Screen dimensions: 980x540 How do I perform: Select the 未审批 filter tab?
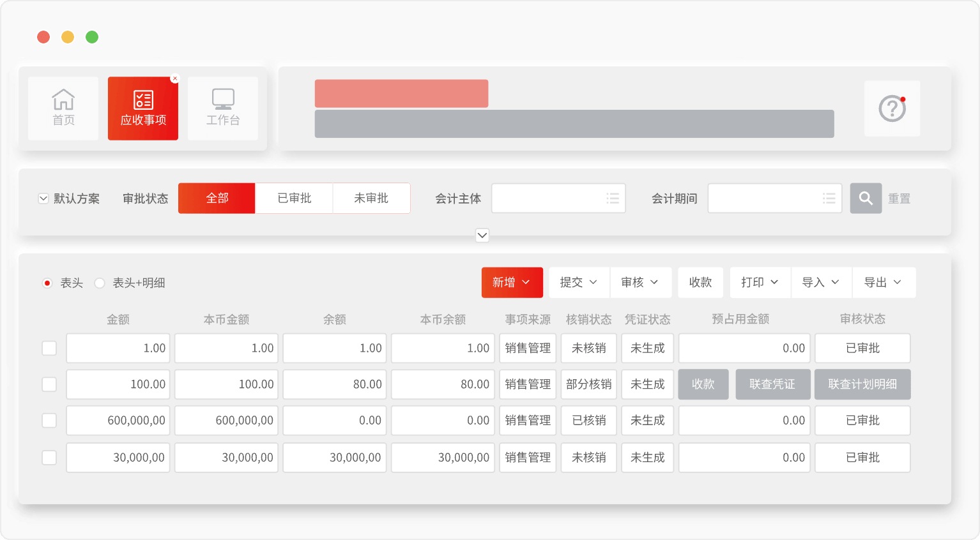point(371,199)
